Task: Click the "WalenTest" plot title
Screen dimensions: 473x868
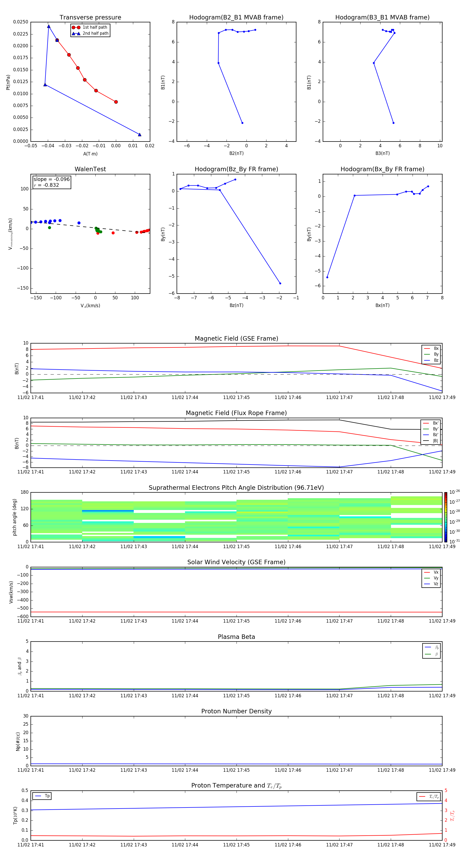Action: (90, 169)
